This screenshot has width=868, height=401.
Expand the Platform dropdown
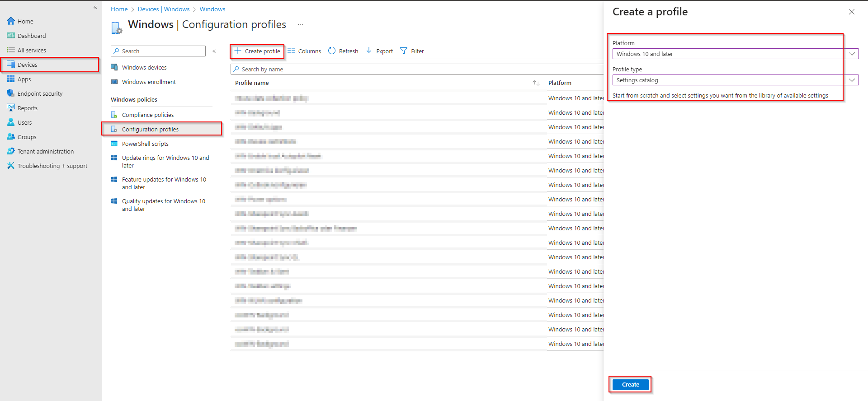852,54
